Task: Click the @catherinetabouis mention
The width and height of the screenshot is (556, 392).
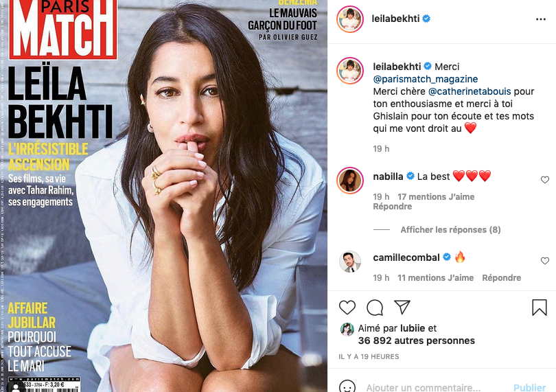Action: (x=470, y=91)
